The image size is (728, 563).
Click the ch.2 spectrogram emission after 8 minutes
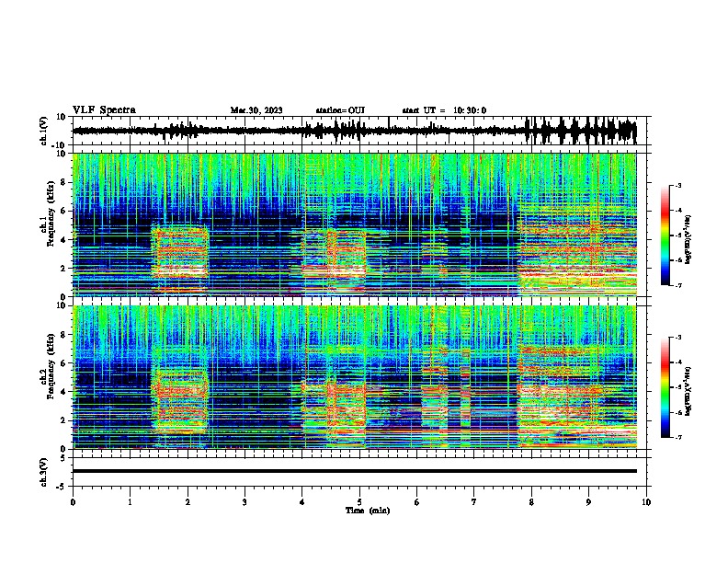577,396
